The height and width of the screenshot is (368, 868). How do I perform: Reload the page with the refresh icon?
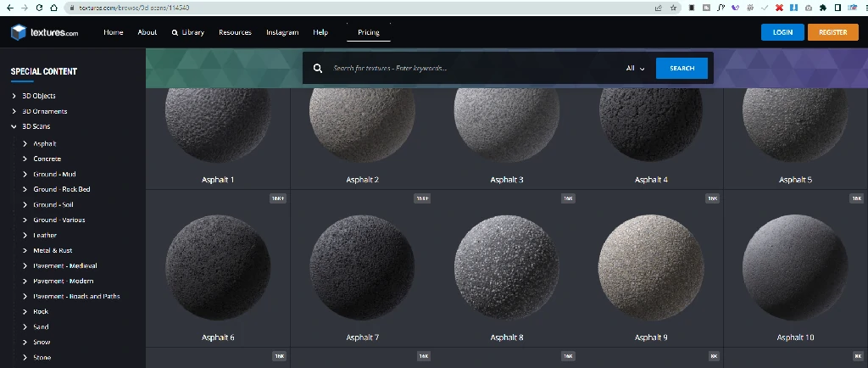pos(38,7)
